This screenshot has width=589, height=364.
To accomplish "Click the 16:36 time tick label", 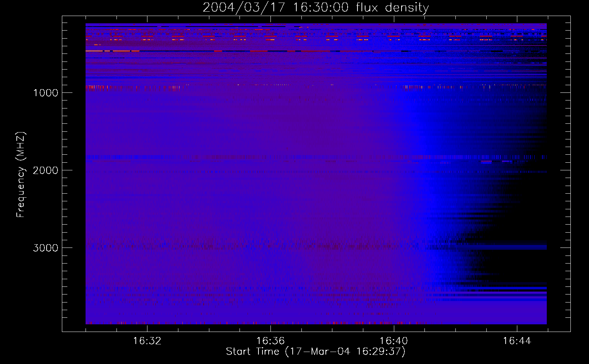I will (270, 341).
